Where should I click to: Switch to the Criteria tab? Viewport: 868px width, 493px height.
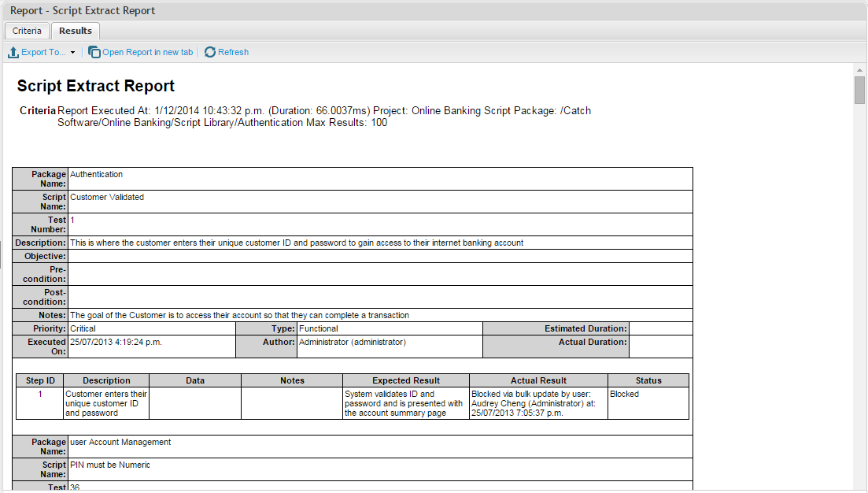(27, 31)
